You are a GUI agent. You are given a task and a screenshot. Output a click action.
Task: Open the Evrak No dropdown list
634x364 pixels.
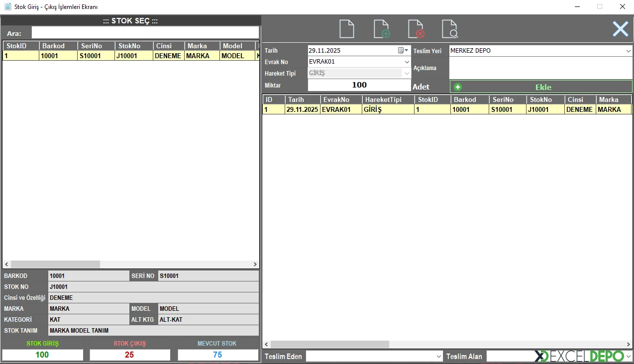407,62
